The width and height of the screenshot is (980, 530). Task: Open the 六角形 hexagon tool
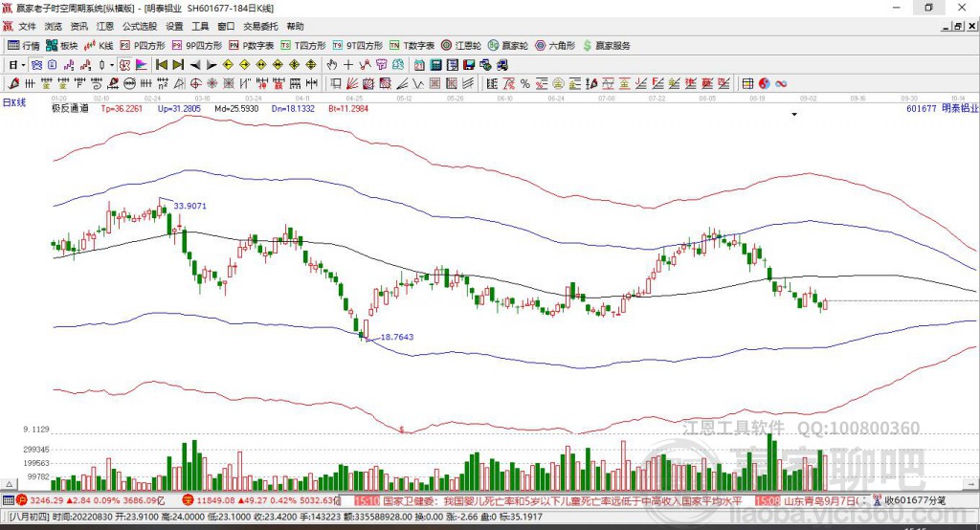click(x=555, y=46)
